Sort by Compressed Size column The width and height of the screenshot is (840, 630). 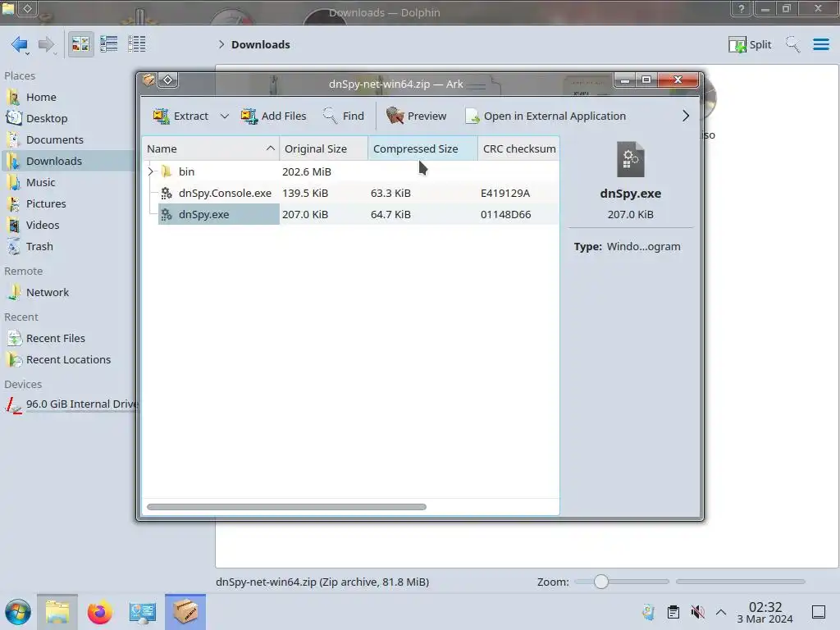422,149
